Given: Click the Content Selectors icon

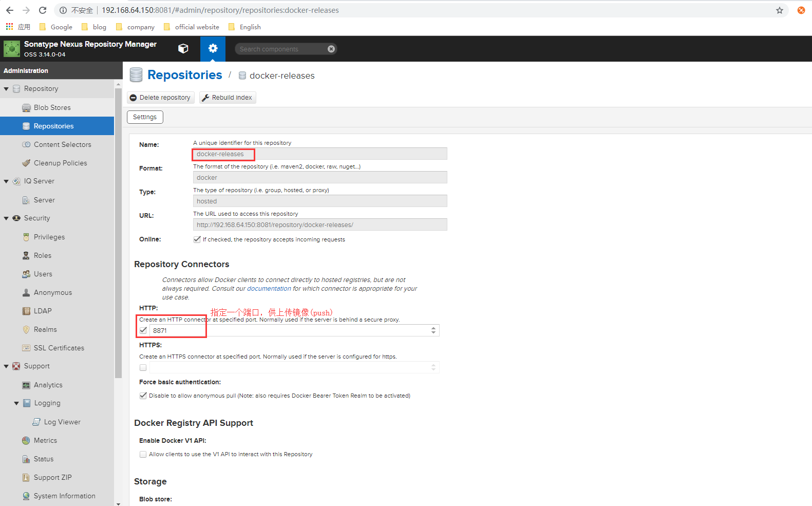Looking at the screenshot, I should [x=26, y=144].
